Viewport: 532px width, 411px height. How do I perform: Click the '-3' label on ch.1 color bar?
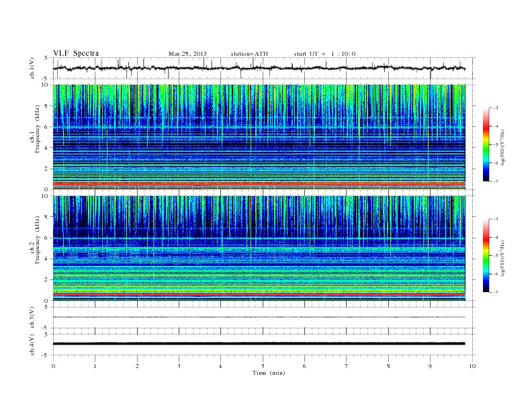pyautogui.click(x=496, y=108)
